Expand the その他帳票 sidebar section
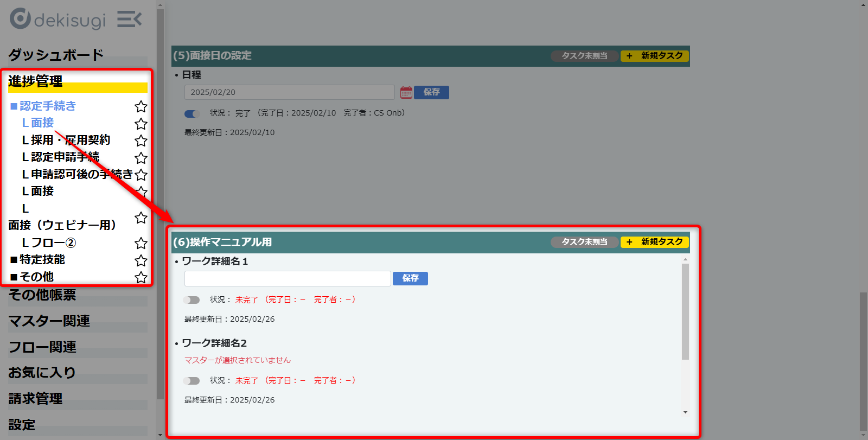 pyautogui.click(x=42, y=295)
